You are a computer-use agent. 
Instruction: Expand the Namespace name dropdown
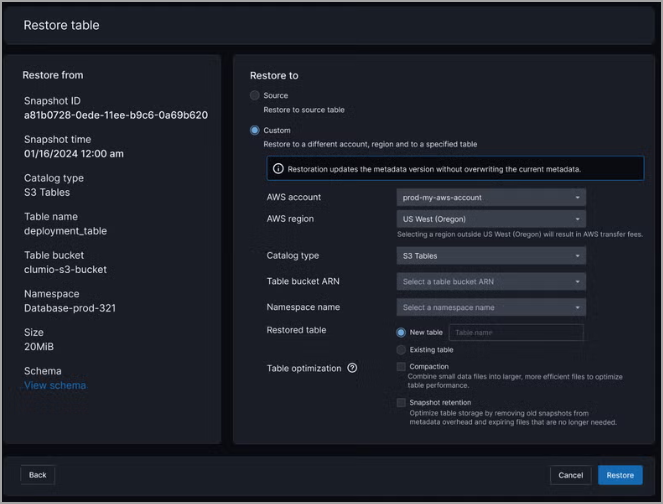[x=491, y=308]
